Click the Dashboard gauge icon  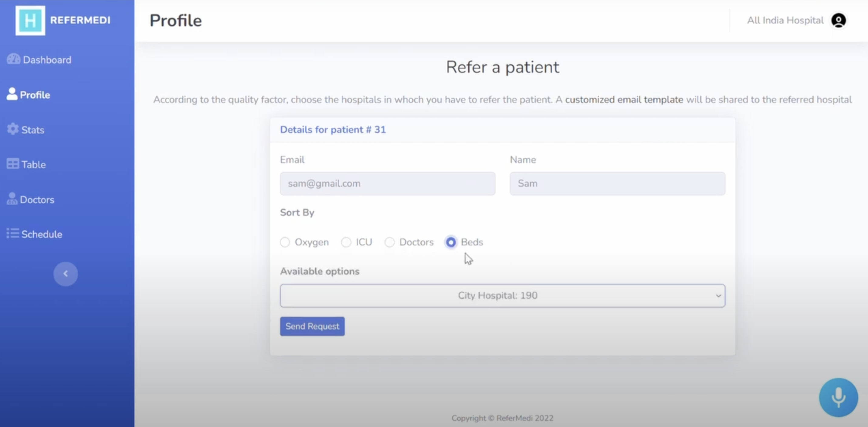pyautogui.click(x=13, y=59)
